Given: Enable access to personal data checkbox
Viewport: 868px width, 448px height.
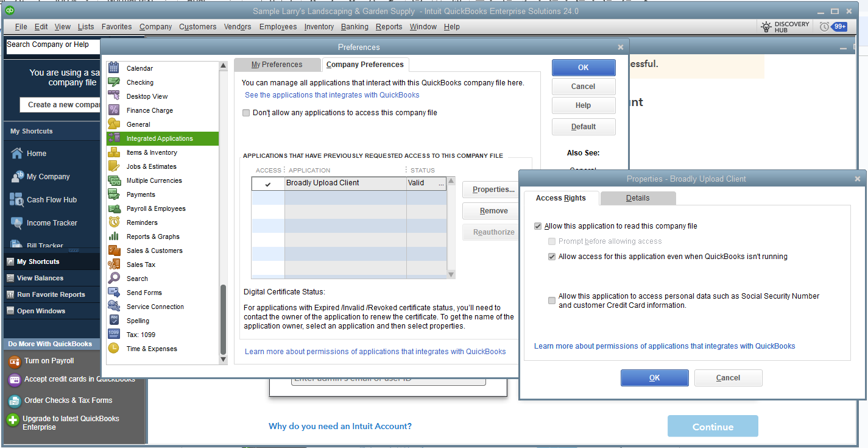Looking at the screenshot, I should coord(552,300).
